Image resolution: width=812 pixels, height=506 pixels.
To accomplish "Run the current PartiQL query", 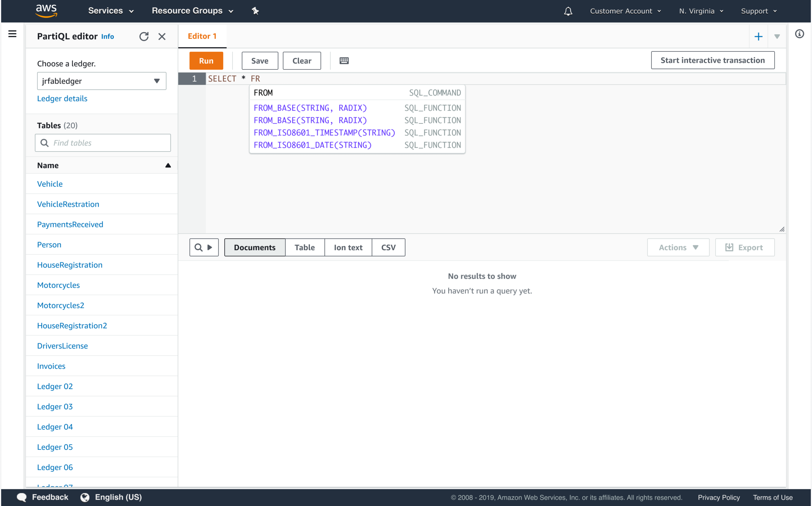I will point(206,61).
